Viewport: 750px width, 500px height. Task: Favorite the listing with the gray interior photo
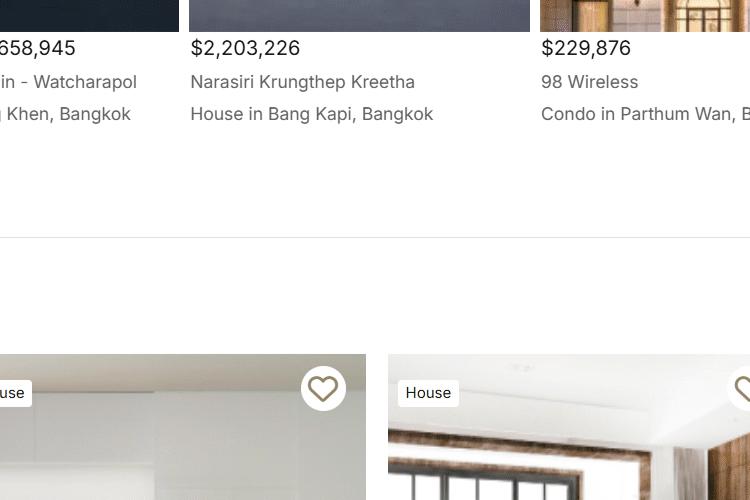pyautogui.click(x=323, y=389)
